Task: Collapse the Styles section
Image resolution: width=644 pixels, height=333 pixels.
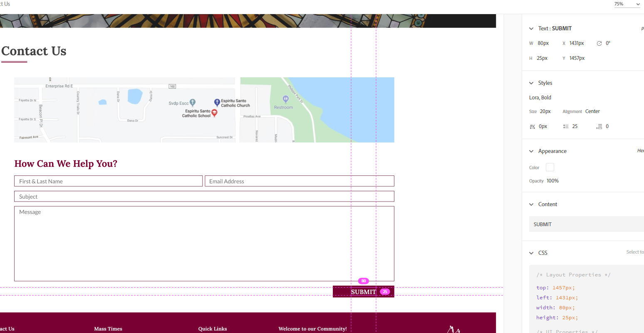Action: (531, 83)
